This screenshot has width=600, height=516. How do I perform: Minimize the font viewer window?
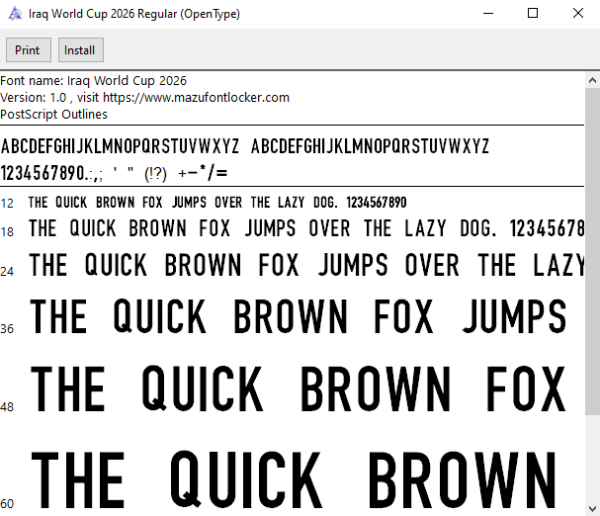488,14
